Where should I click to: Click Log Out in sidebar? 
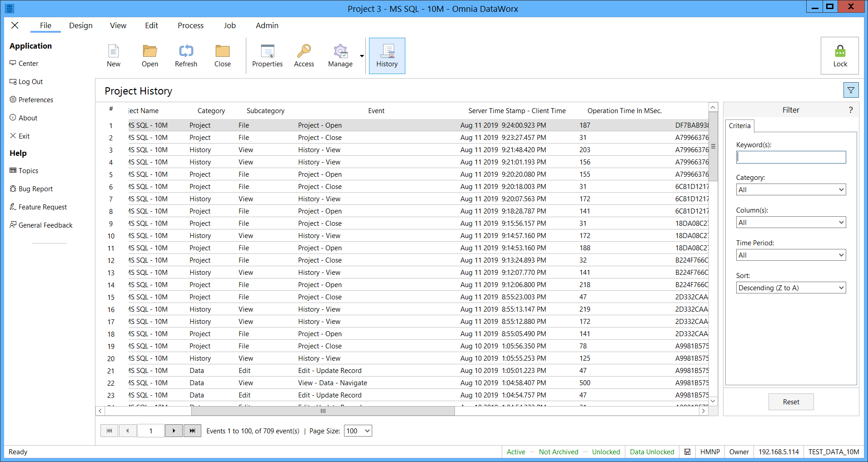[26, 82]
